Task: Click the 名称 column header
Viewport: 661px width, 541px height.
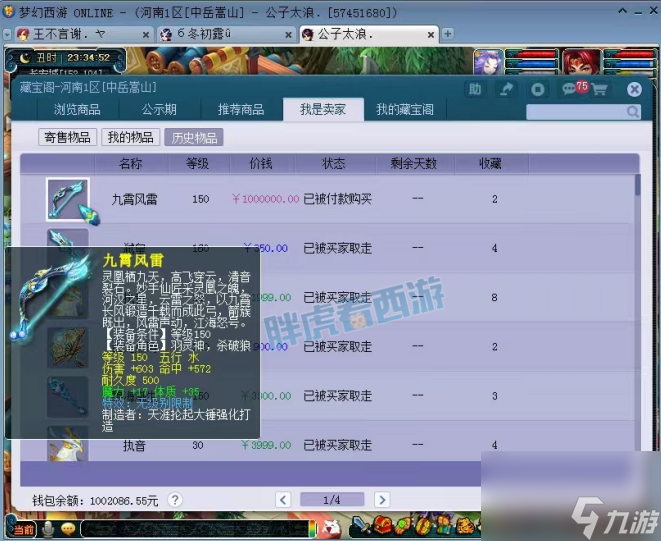Action: (131, 164)
